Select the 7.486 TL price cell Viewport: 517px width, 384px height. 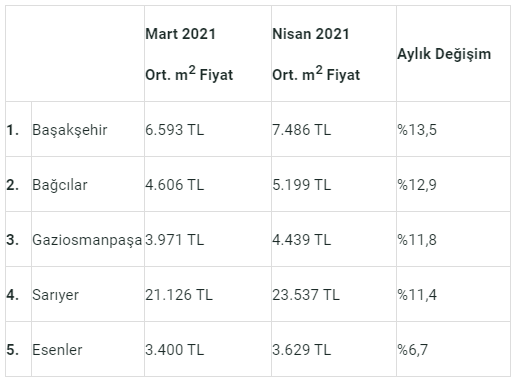pos(334,129)
